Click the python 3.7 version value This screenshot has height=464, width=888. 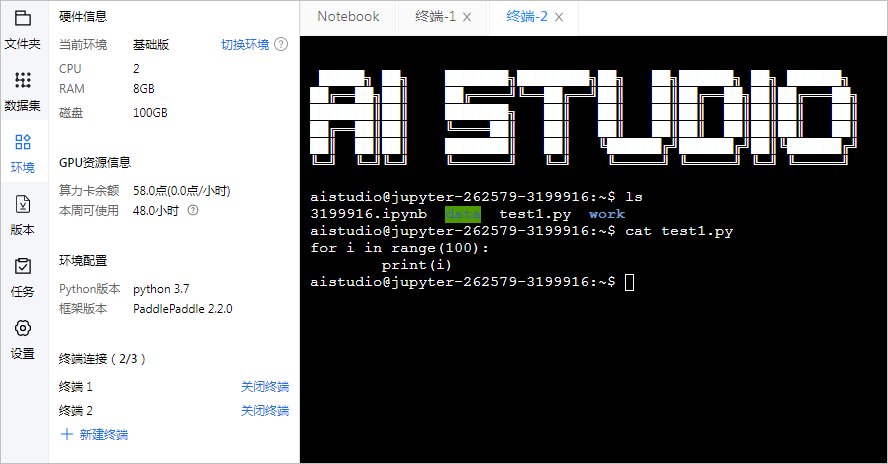tap(161, 289)
